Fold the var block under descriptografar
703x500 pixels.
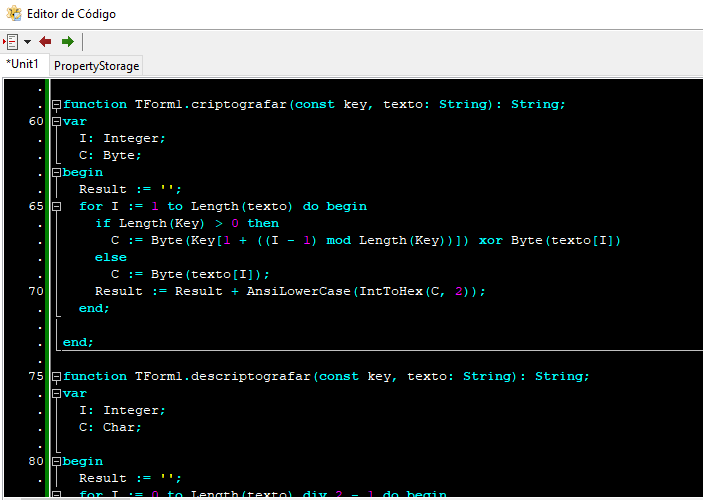tap(56, 393)
